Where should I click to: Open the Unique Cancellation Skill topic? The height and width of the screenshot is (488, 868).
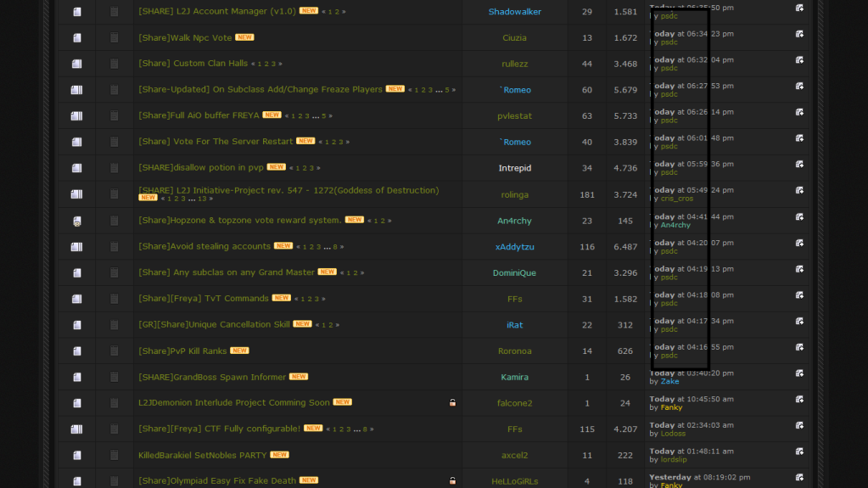click(214, 324)
